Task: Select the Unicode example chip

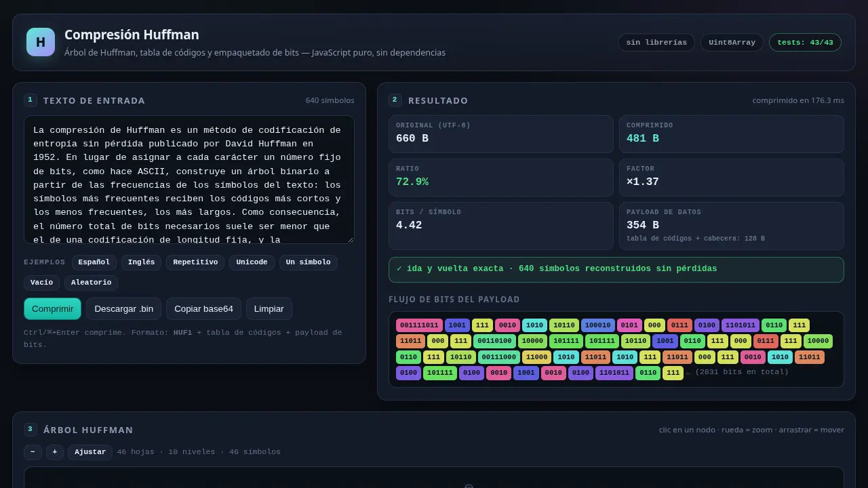Action: point(252,262)
